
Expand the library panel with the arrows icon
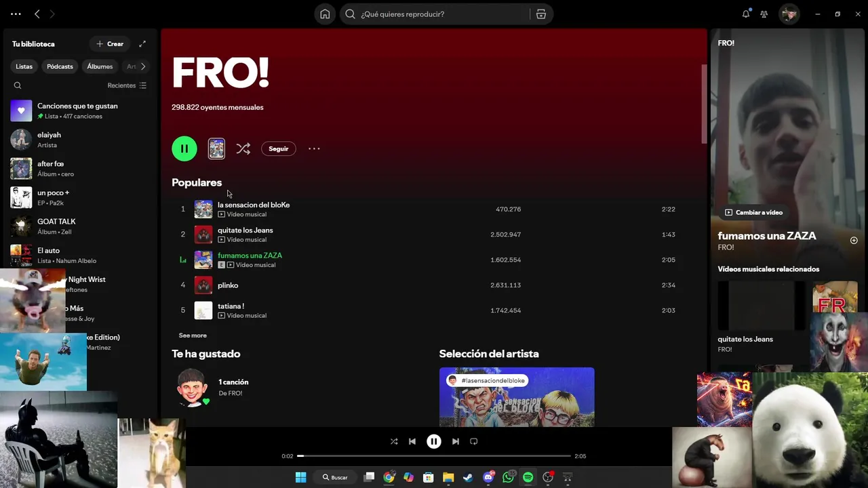(142, 44)
